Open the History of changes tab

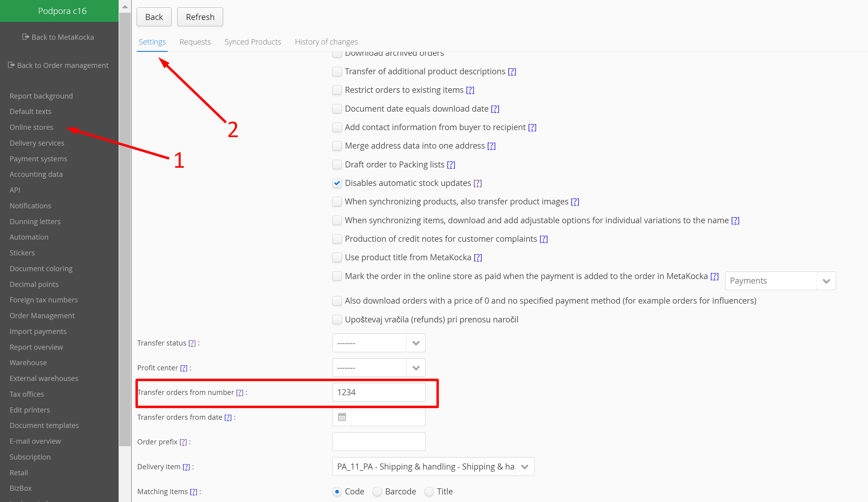[x=326, y=42]
